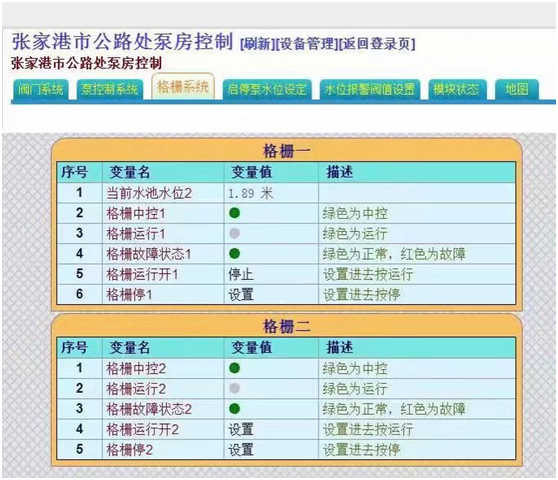
Task: Open the 阀门系统 tab
Action: tap(41, 89)
